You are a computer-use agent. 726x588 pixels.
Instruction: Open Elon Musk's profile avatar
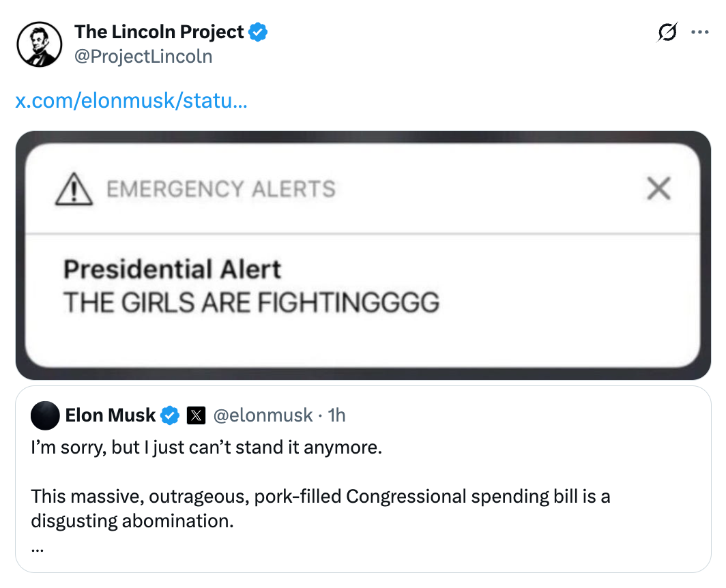pyautogui.click(x=45, y=417)
